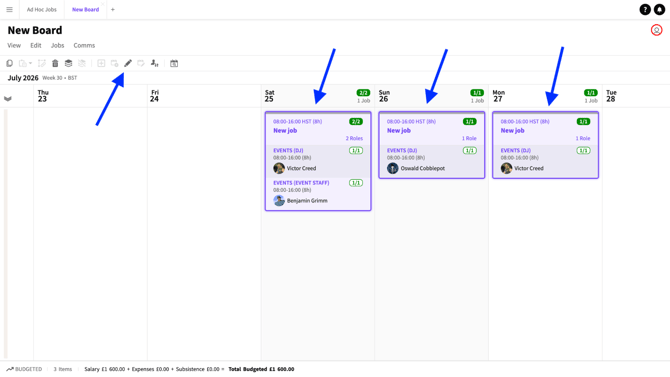
Task: Click the trash delete icon
Action: (x=55, y=63)
